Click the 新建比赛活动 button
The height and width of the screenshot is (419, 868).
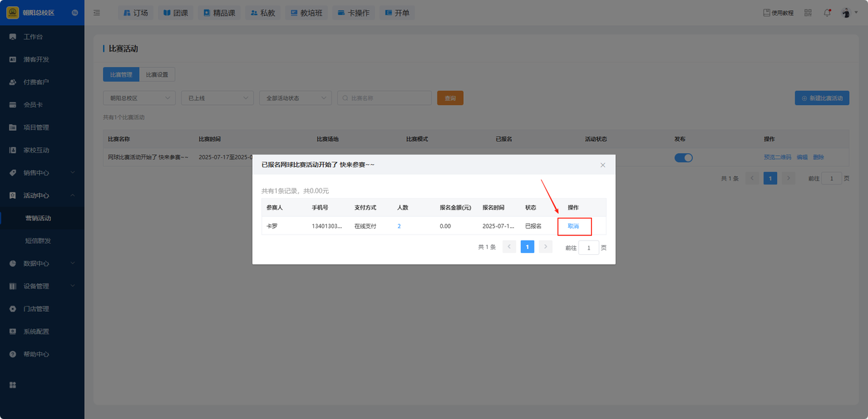click(x=821, y=98)
